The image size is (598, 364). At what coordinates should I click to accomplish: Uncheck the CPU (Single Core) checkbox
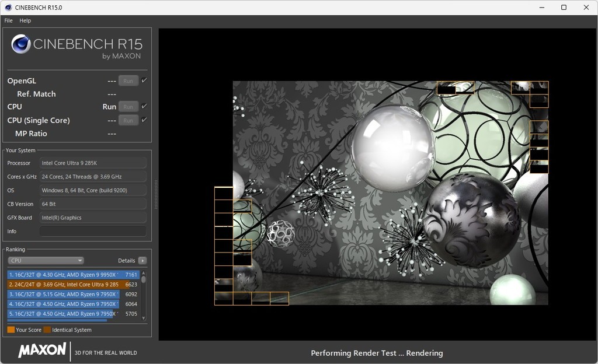[144, 120]
